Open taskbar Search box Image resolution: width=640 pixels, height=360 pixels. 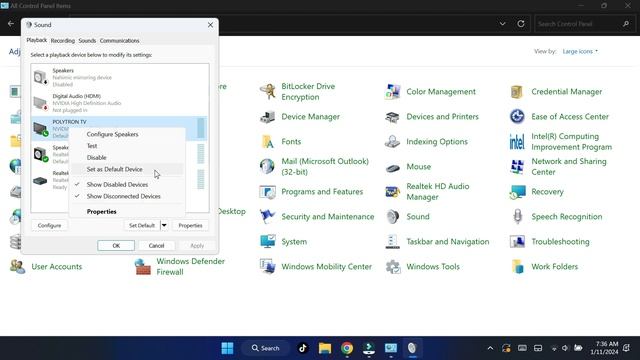tap(266, 348)
